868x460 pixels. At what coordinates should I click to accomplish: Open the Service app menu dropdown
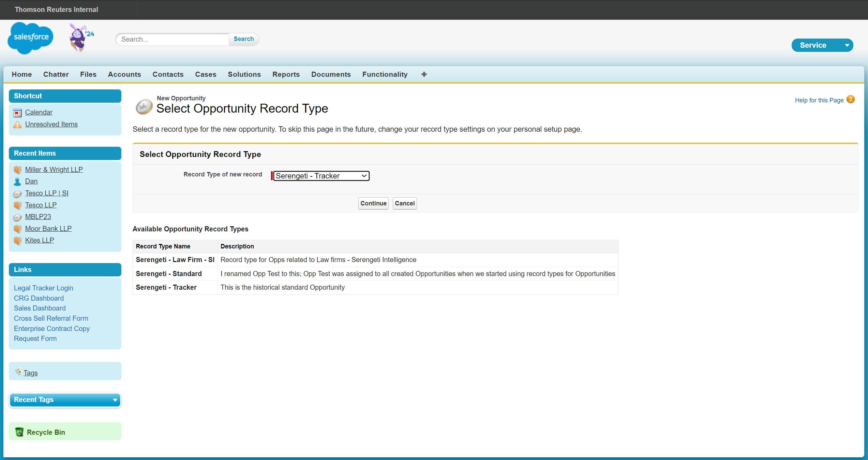pyautogui.click(x=822, y=45)
